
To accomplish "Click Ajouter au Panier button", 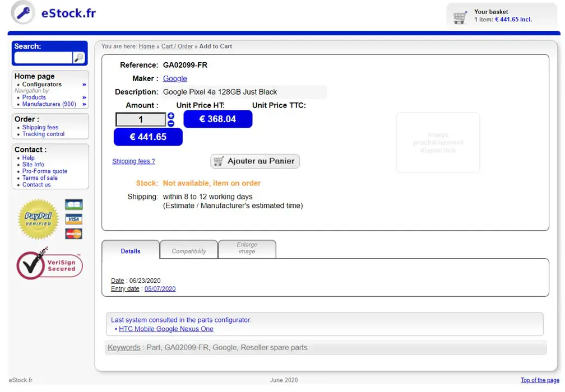I will pyautogui.click(x=255, y=161).
